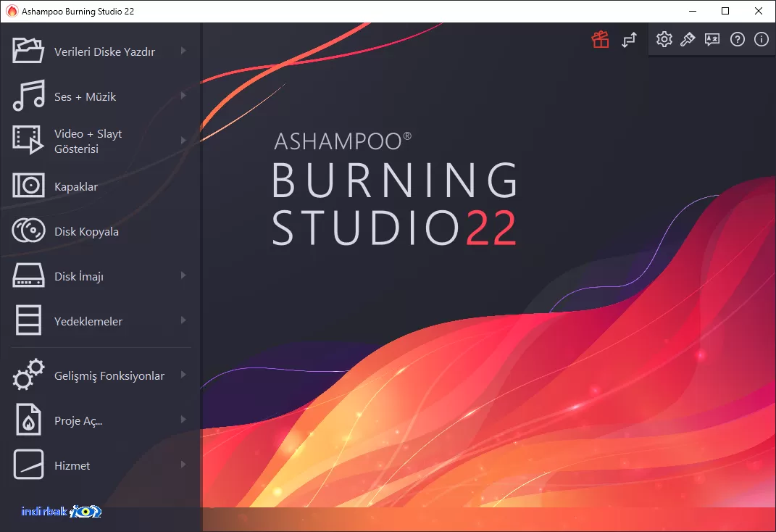Show about info via info icon

[x=762, y=39]
